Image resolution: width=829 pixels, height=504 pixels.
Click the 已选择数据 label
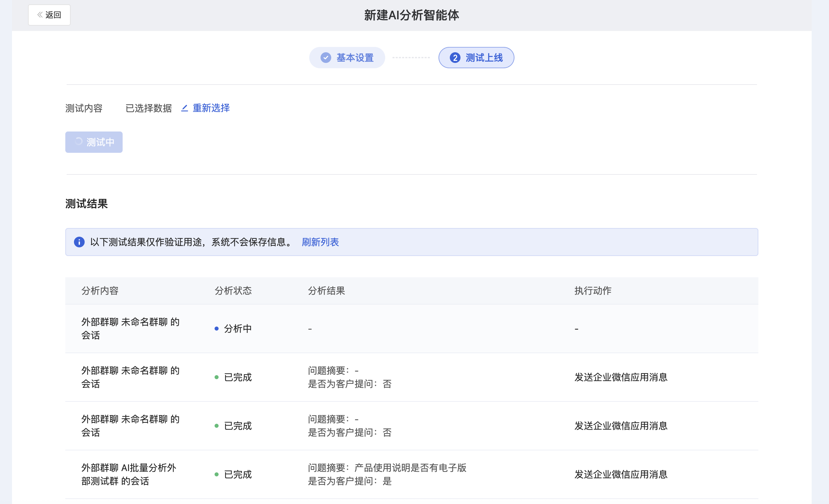(149, 108)
